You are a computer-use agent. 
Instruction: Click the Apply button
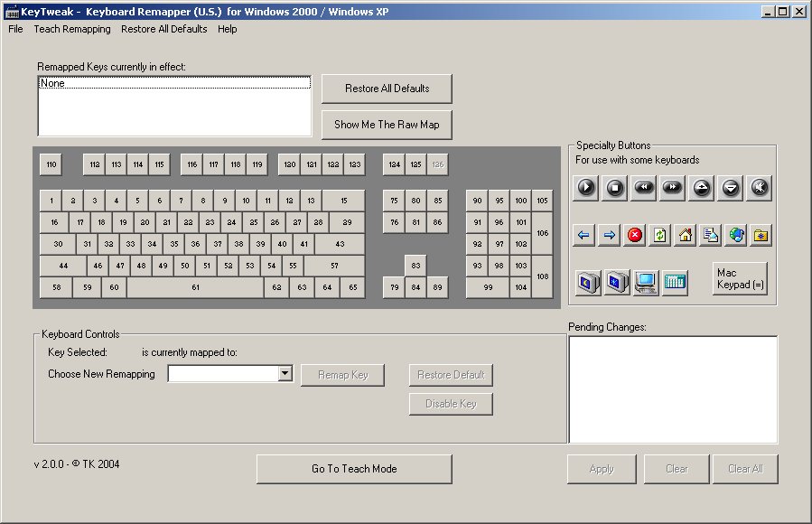pyautogui.click(x=602, y=469)
